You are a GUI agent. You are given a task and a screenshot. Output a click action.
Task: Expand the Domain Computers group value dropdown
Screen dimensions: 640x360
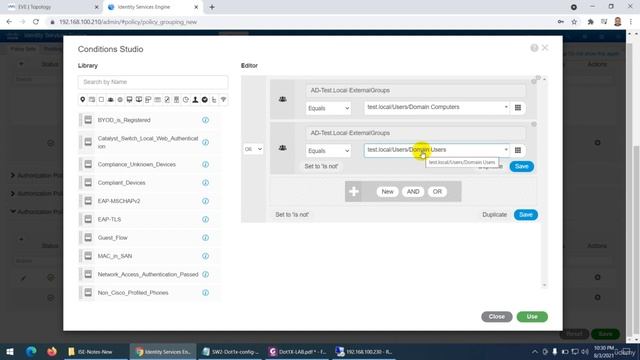coord(506,107)
